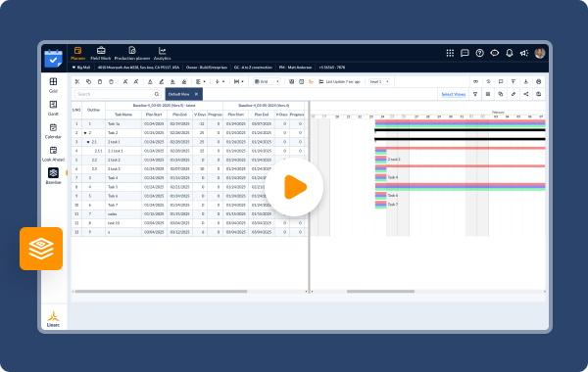Click the save icon in view toolbar
Viewport: 588px width, 372px height.
[538, 94]
